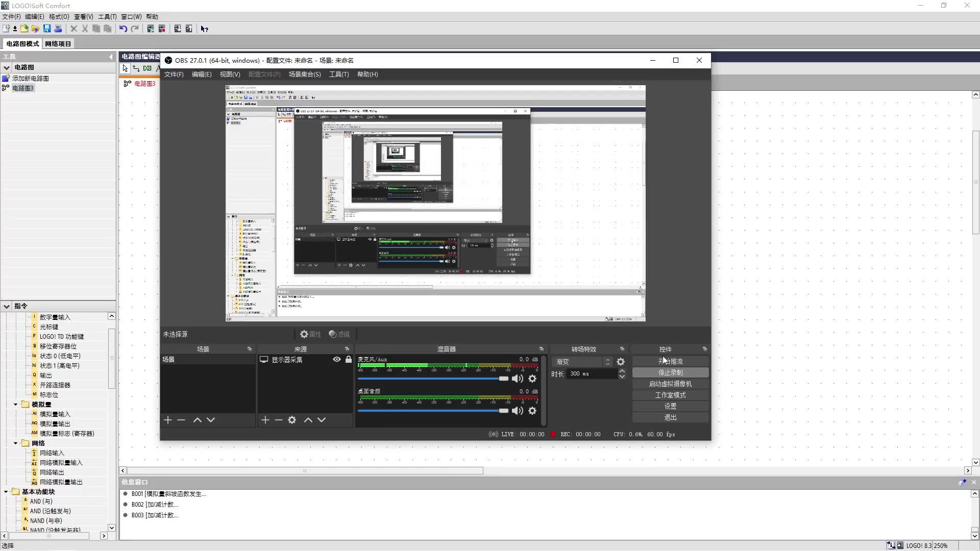Increase transition duration with up stepper
Image resolution: width=980 pixels, height=551 pixels.
click(x=622, y=371)
